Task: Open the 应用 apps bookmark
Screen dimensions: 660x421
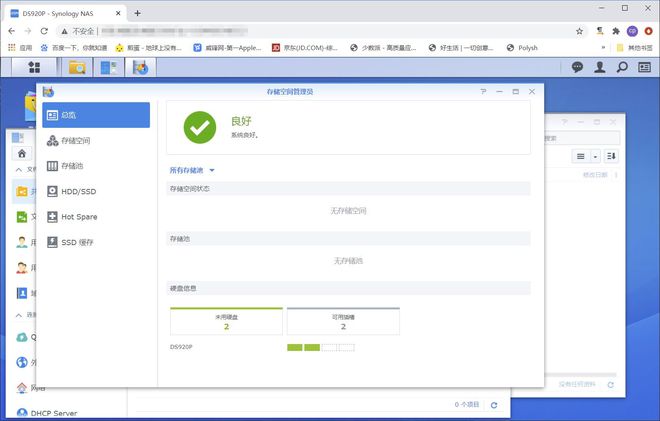Action: point(20,48)
